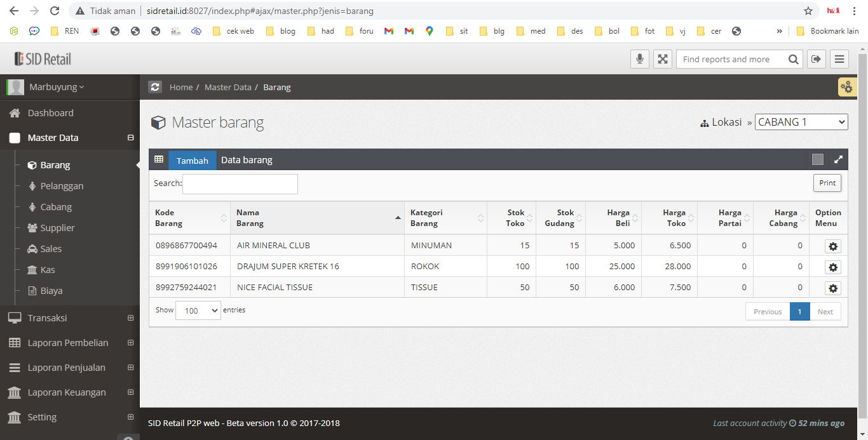Open the hamburger menu icon in header
This screenshot has width=868, height=440.
click(x=839, y=59)
